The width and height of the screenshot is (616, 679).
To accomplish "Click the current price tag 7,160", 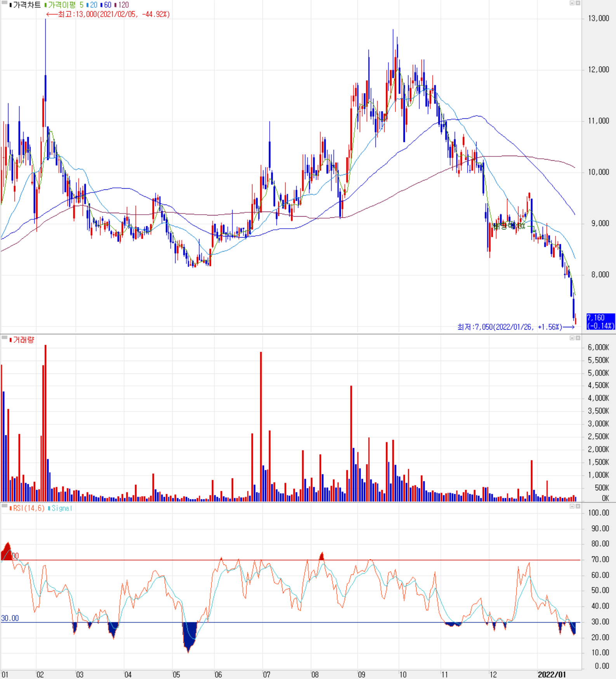I will (600, 321).
